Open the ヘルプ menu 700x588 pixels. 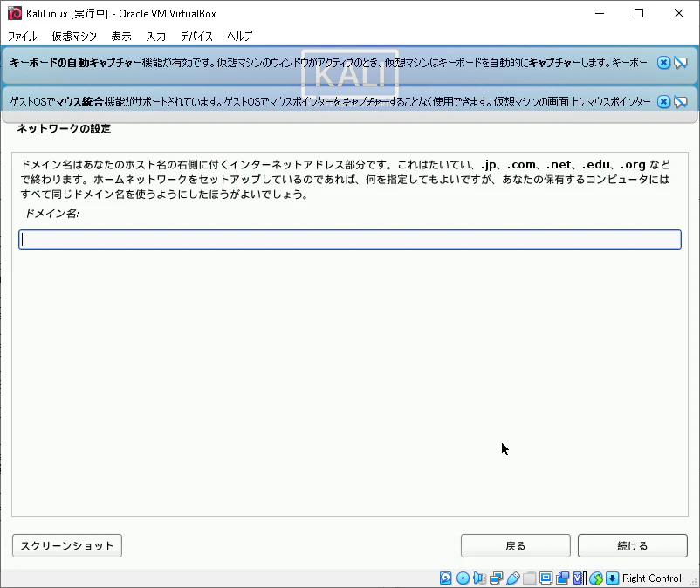[240, 36]
